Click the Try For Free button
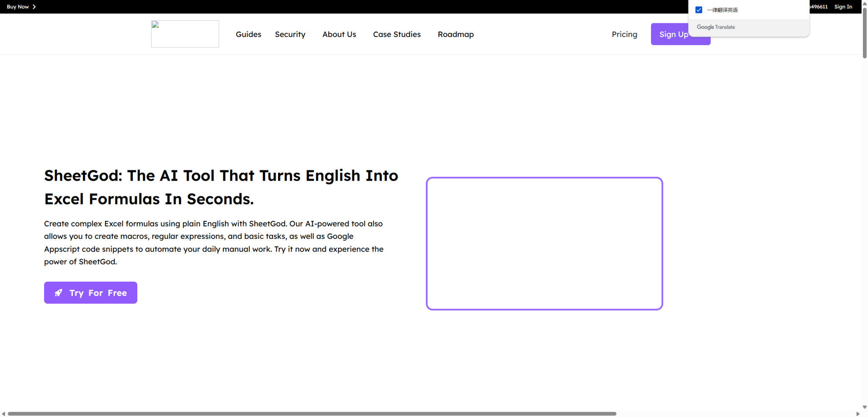Viewport: 868px width, 417px height. (x=91, y=293)
